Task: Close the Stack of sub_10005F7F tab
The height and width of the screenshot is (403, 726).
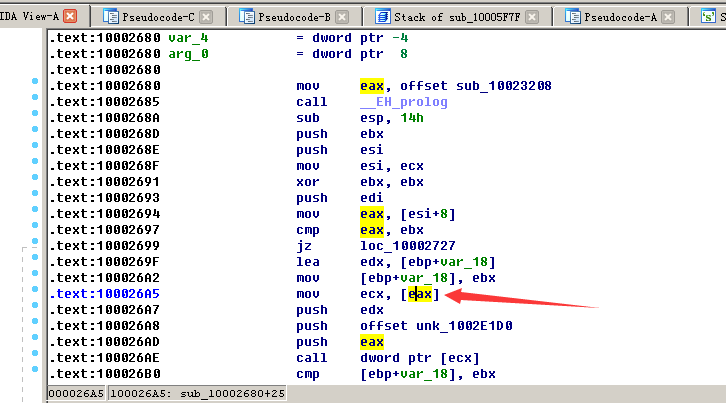Action: [x=532, y=17]
